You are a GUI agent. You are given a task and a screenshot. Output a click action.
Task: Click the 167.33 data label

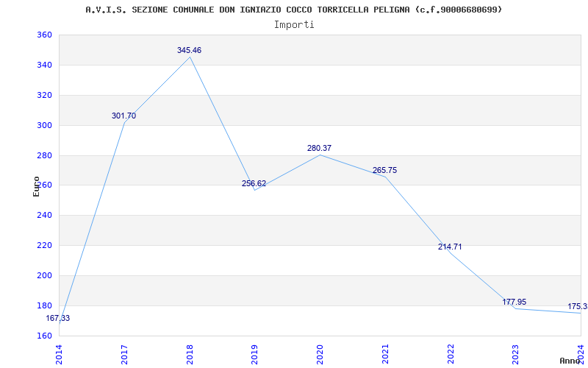tap(58, 319)
